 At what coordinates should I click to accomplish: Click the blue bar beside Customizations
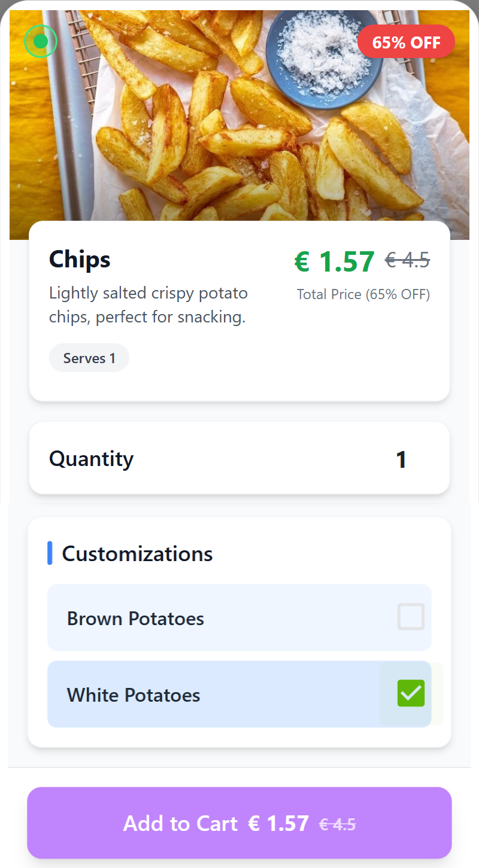[x=50, y=553]
